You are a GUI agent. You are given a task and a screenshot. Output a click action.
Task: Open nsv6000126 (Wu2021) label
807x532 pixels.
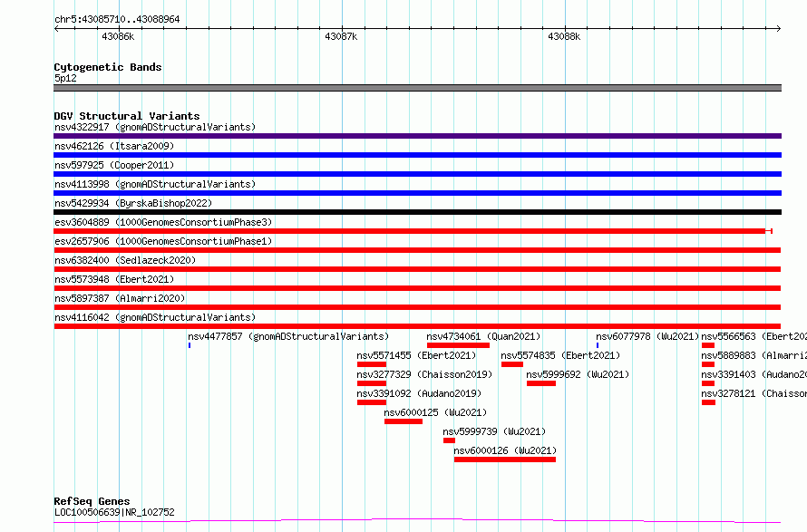click(x=505, y=450)
